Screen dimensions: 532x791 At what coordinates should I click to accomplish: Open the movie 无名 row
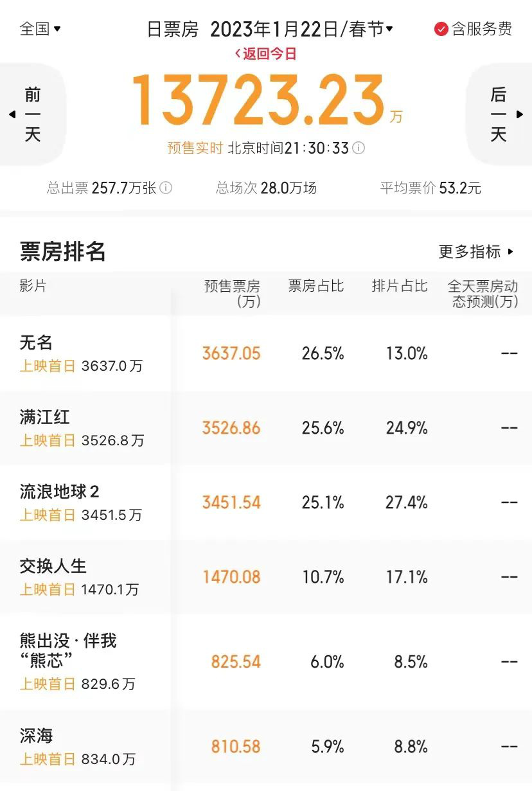(x=266, y=353)
